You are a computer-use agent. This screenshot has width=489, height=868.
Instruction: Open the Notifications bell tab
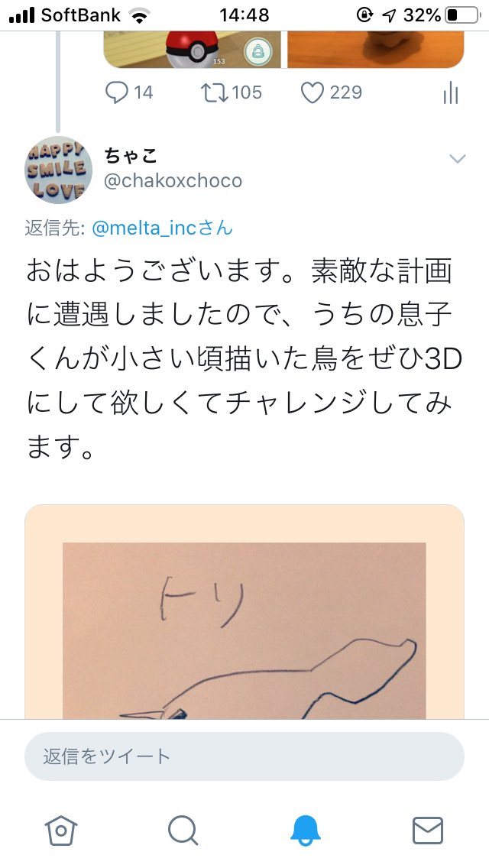[x=305, y=831]
